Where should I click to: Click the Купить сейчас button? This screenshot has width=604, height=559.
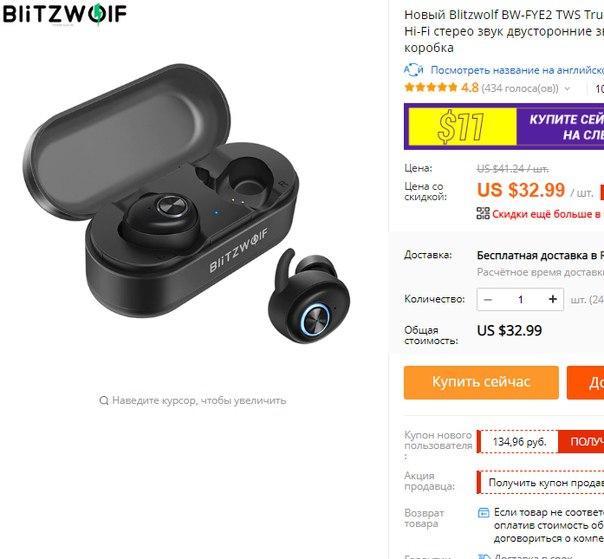(x=481, y=382)
